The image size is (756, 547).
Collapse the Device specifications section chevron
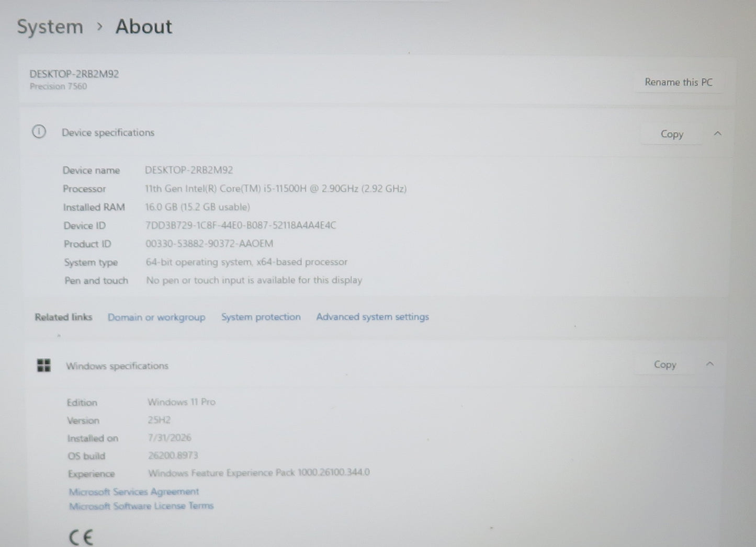click(x=717, y=134)
